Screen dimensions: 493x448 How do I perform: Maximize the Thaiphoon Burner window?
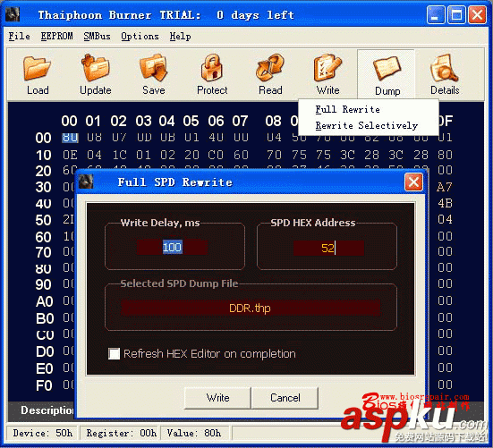(456, 15)
